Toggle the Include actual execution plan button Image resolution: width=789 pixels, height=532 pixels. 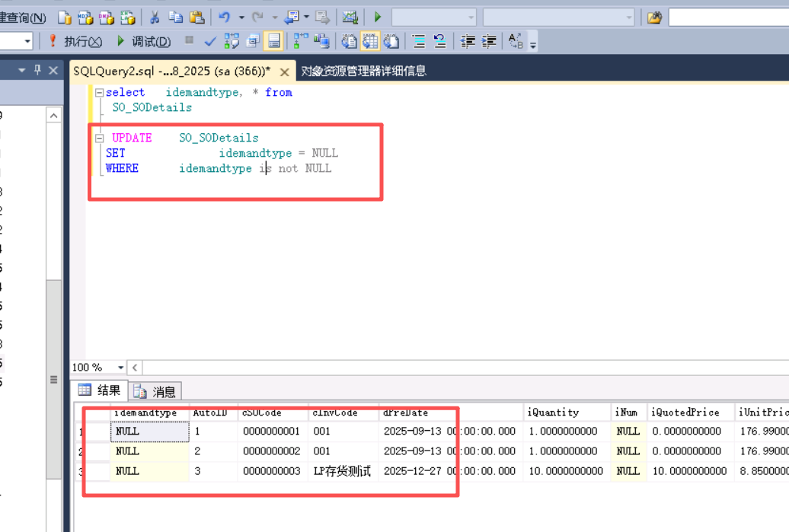tap(301, 41)
